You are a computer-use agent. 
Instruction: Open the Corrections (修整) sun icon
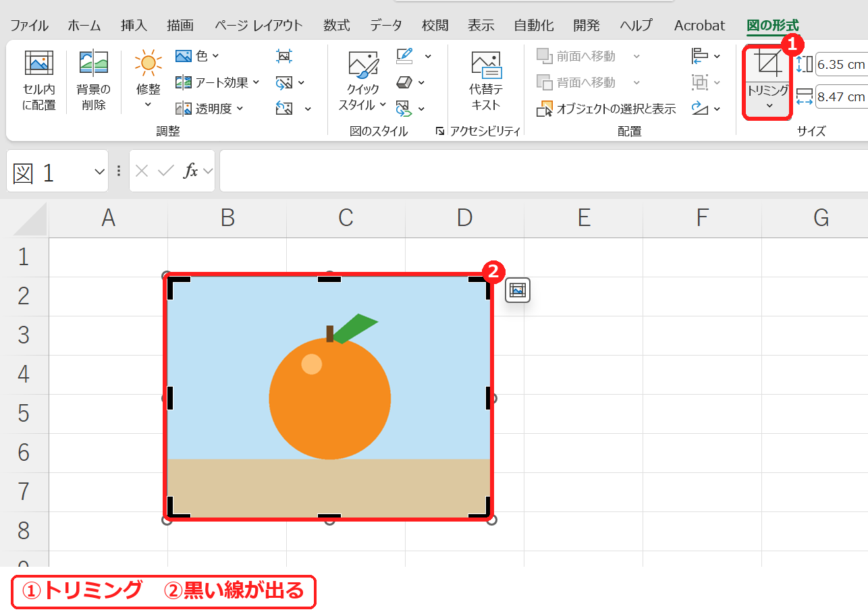click(x=148, y=63)
